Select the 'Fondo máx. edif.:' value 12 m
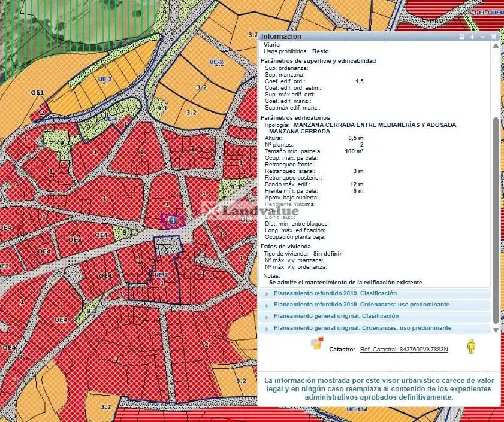Image resolution: width=504 pixels, height=422 pixels. point(357,184)
